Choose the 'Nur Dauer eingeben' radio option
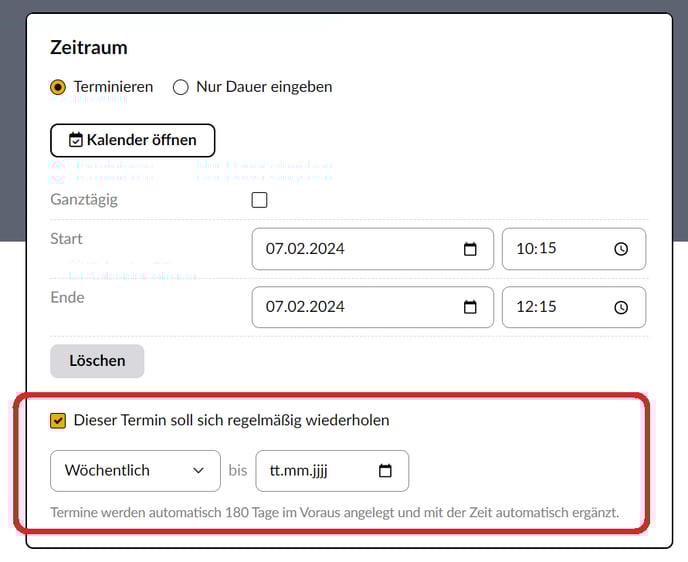688x562 pixels. 181,87
